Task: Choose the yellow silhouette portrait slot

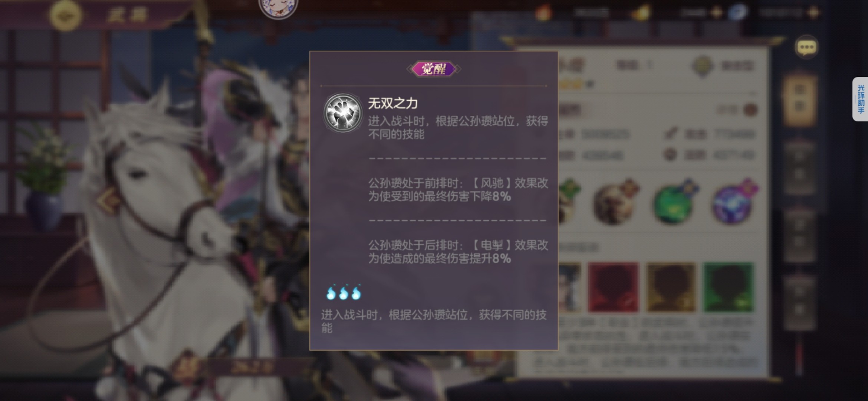Action: point(671,287)
